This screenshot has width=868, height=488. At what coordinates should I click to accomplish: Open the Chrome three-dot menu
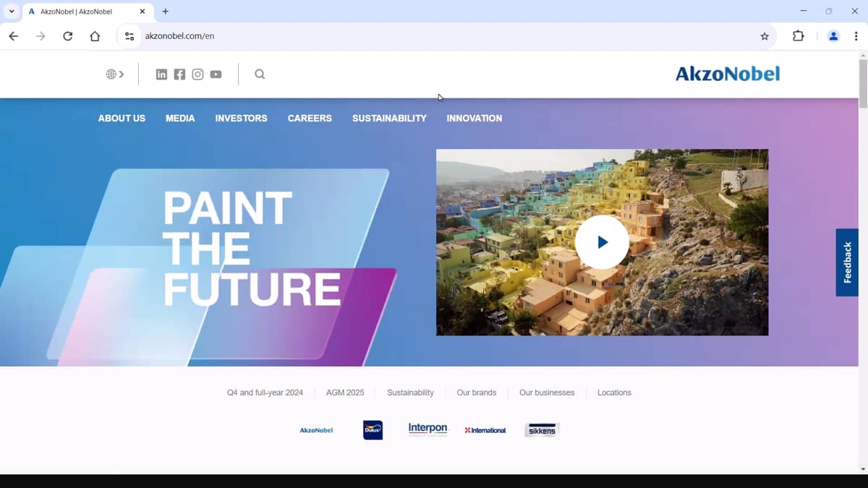tap(856, 36)
